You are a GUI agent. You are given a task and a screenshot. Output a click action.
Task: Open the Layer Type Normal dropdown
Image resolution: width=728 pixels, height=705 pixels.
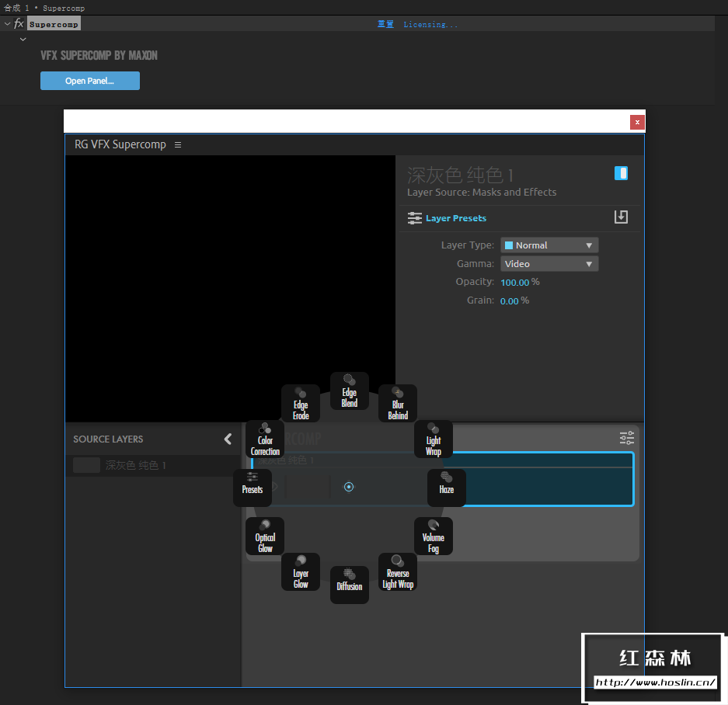(549, 245)
